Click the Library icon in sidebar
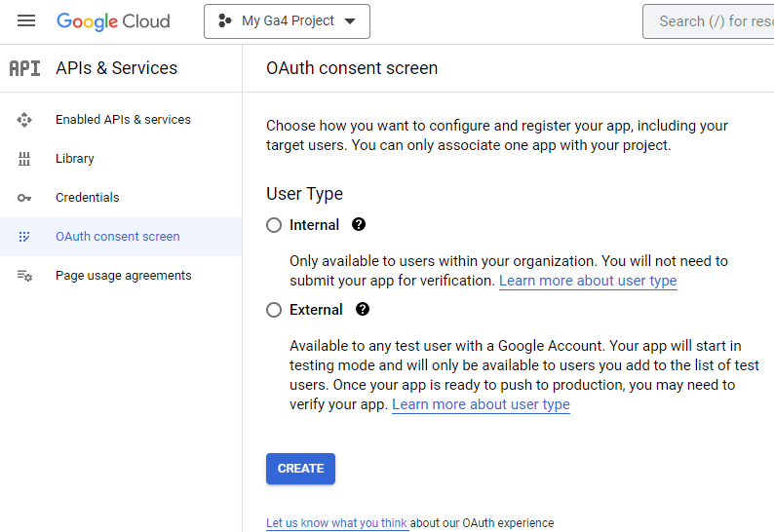The width and height of the screenshot is (774, 532). [24, 159]
